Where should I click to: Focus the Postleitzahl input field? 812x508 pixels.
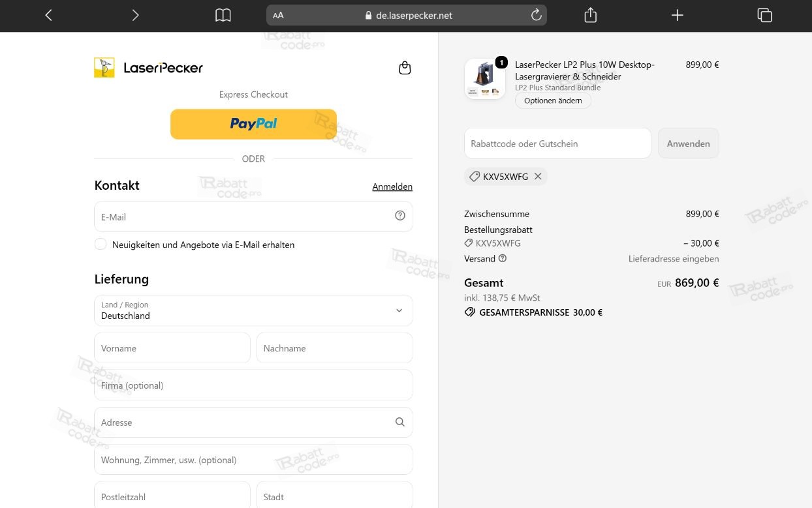pyautogui.click(x=172, y=496)
